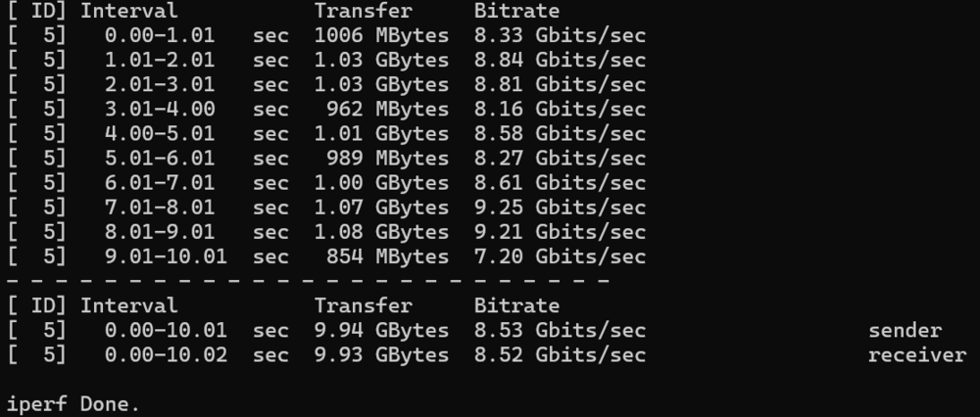Select the 989 MBytes transfer entry
The height and width of the screenshot is (417, 980).
(387, 159)
